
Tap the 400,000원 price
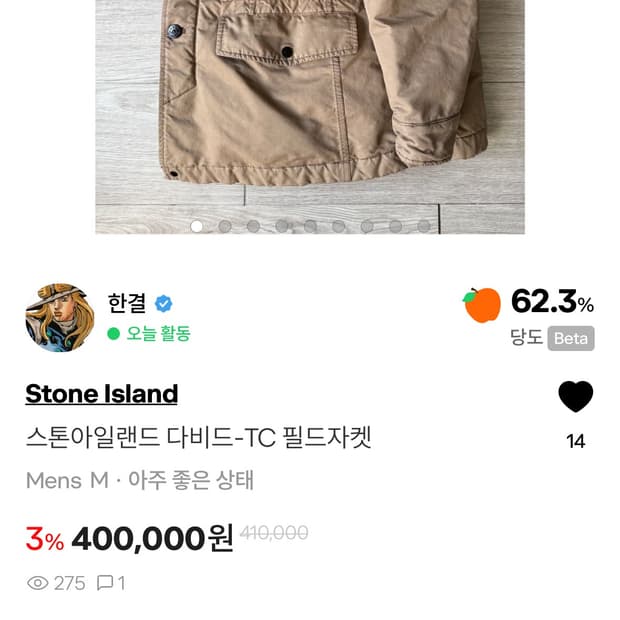coord(153,539)
